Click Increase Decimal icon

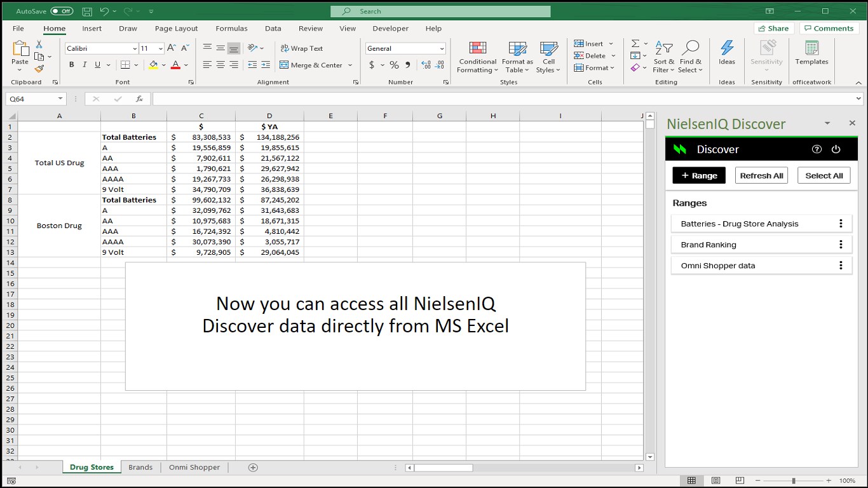tap(426, 65)
